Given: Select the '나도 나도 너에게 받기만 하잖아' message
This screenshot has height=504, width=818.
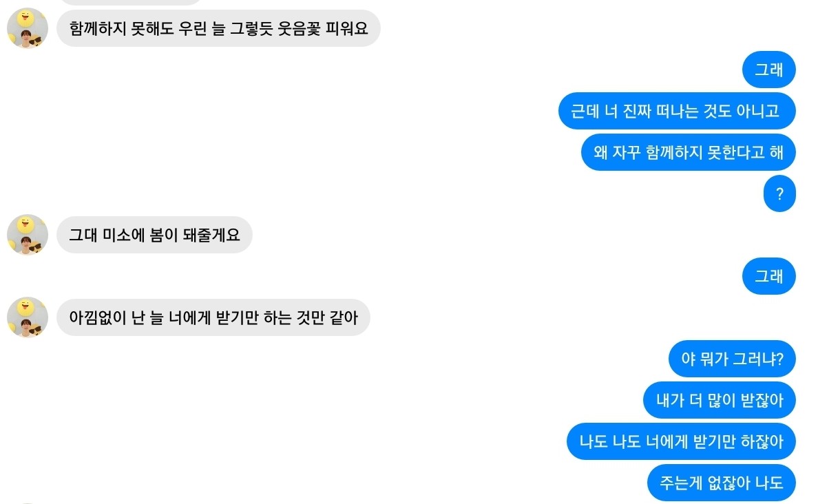Looking at the screenshot, I should click(x=681, y=441).
